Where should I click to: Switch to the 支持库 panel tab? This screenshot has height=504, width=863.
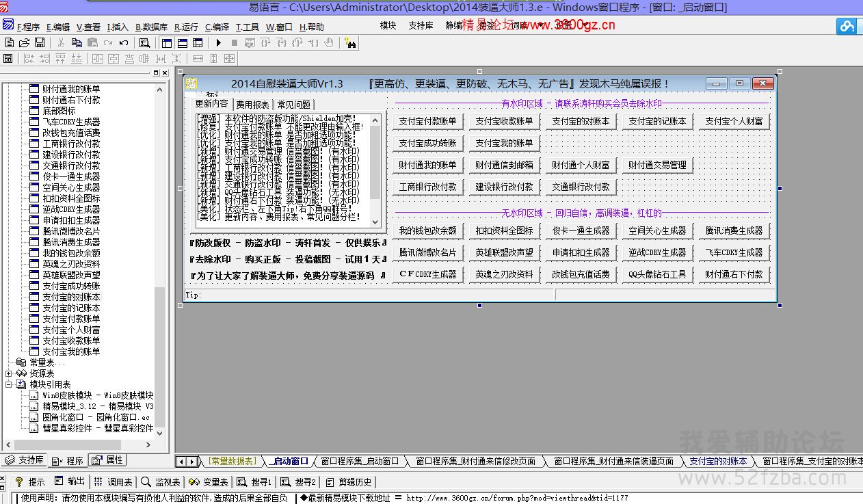pos(24,460)
